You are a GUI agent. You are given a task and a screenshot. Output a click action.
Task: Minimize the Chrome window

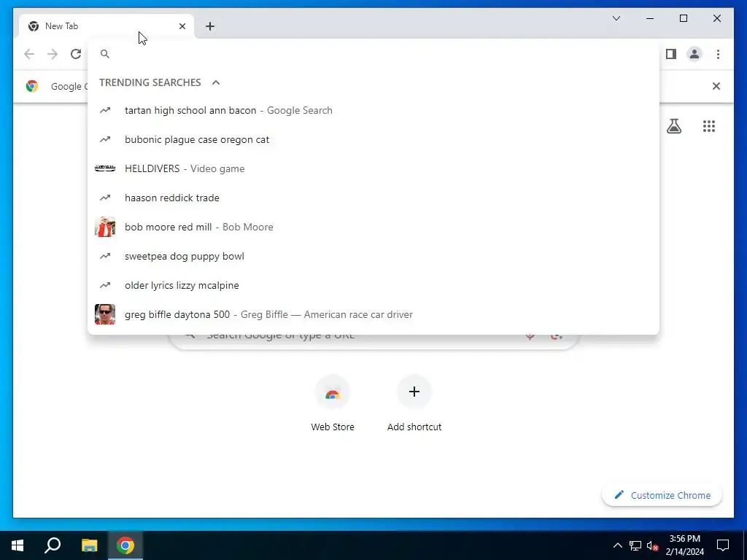(x=650, y=18)
